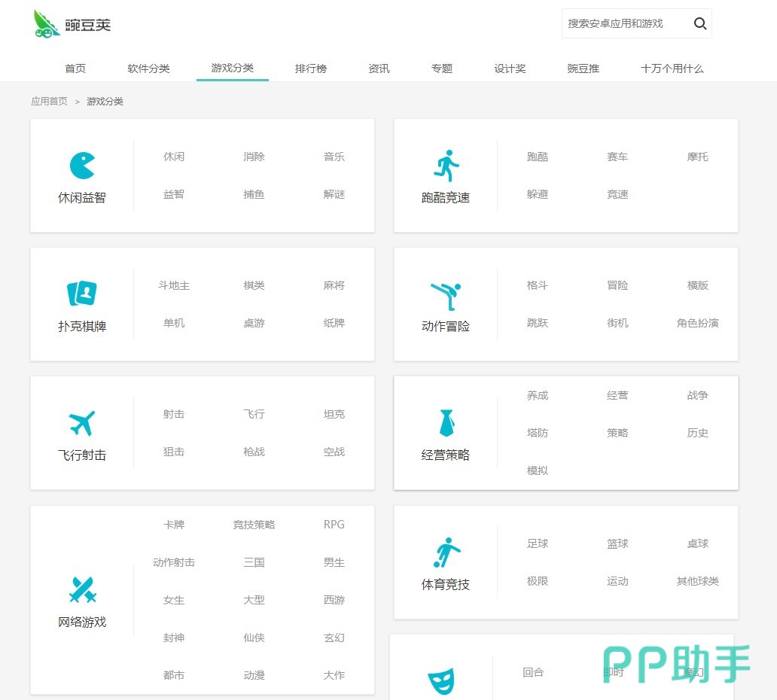
Task: Open the 扑克棋牌 cards icon
Action: coord(82,294)
